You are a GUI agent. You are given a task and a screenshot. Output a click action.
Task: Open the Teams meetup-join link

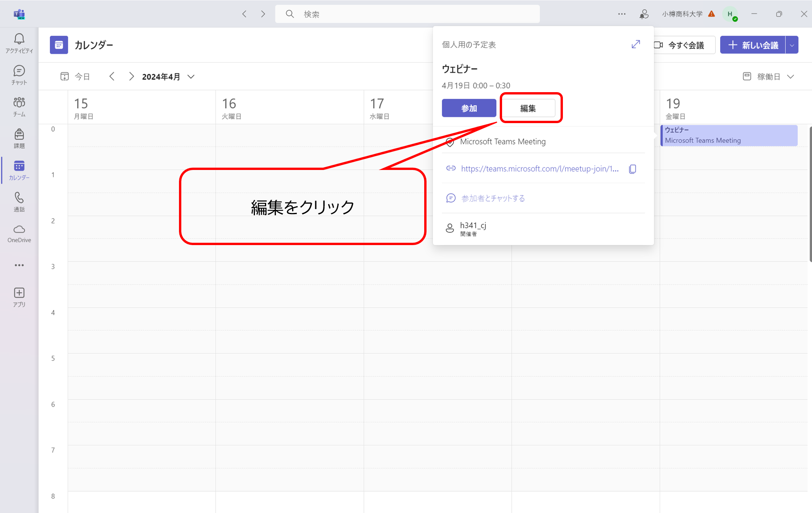tap(539, 169)
